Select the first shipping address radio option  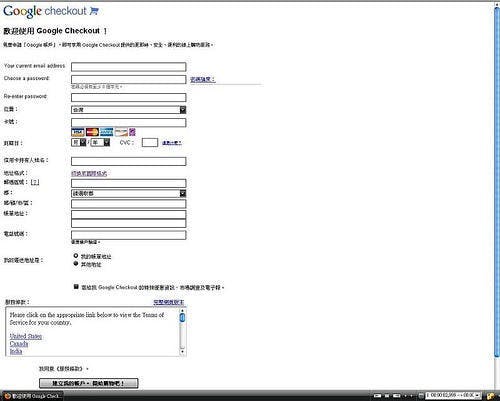click(x=76, y=256)
